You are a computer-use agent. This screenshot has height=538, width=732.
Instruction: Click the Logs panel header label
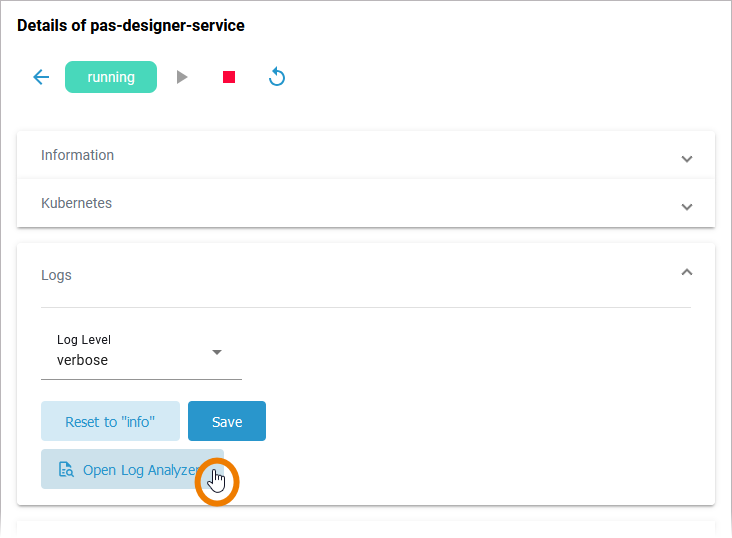pyautogui.click(x=56, y=275)
